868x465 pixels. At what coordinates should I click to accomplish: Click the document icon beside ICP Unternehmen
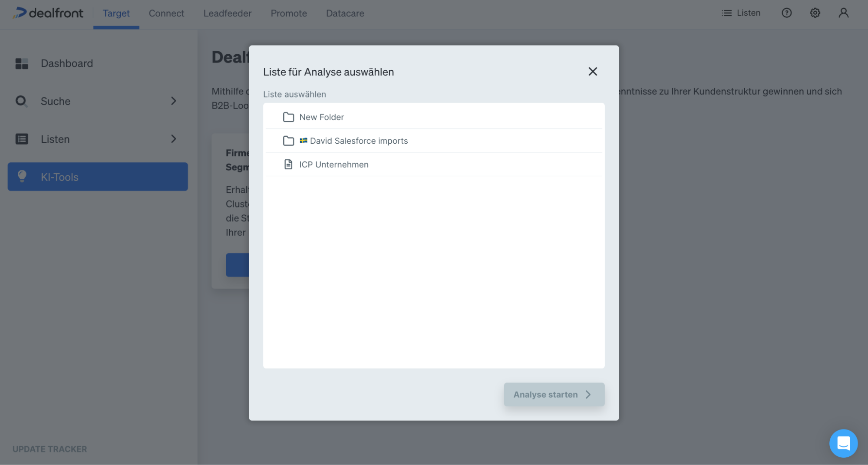tap(288, 164)
